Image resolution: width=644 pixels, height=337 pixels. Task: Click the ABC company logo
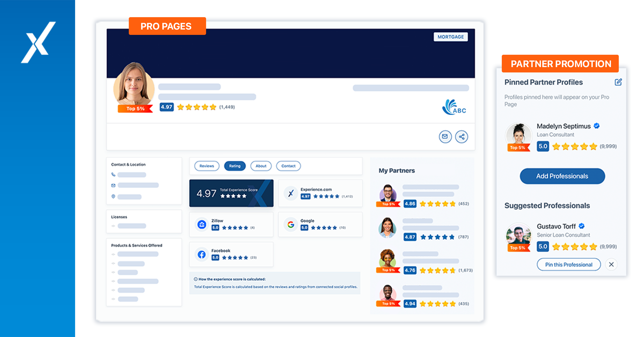pyautogui.click(x=454, y=107)
